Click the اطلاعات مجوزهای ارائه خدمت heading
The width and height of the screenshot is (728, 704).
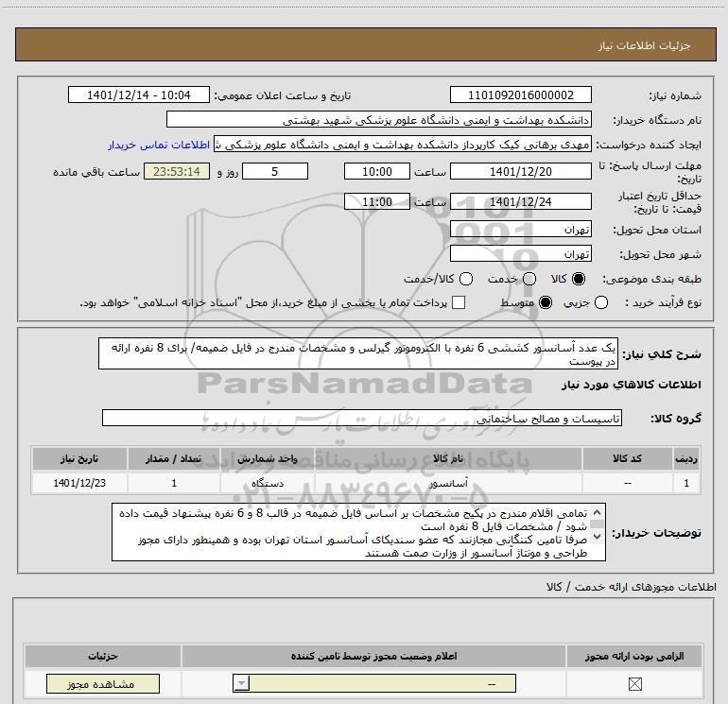(631, 587)
